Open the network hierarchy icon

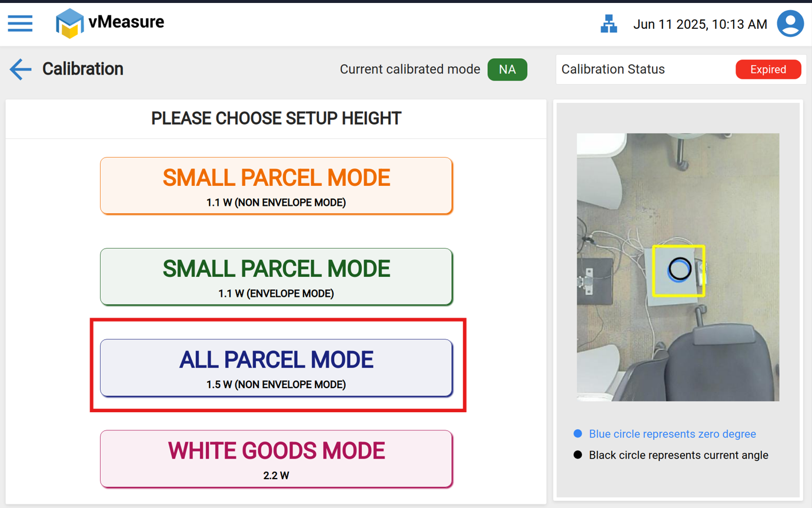click(x=609, y=24)
